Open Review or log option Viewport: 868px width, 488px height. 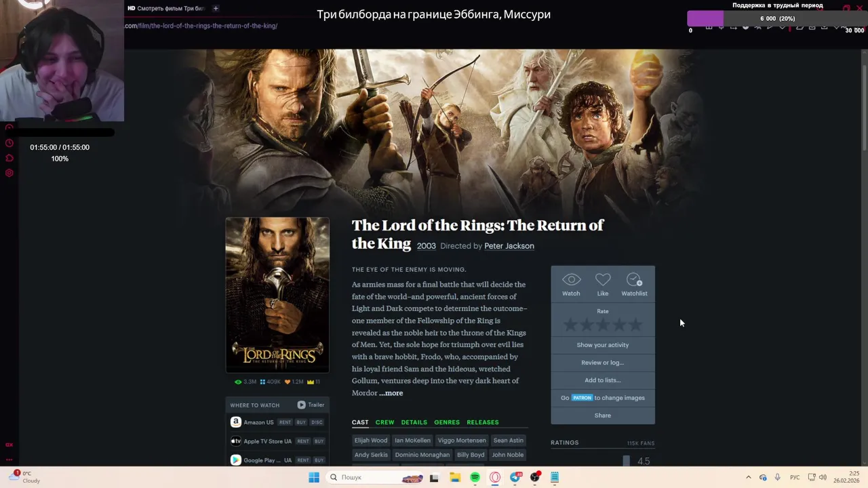click(603, 363)
